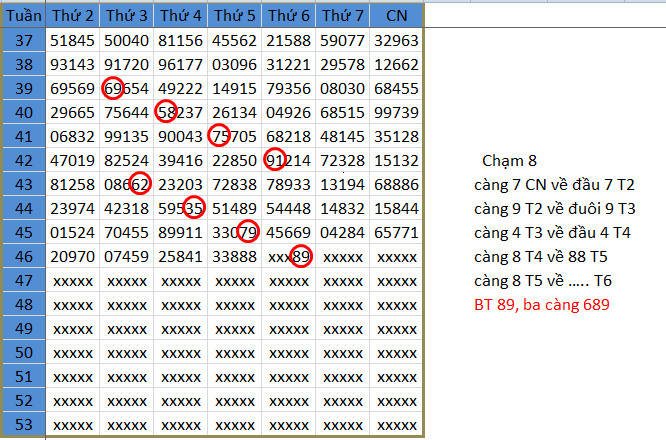This screenshot has height=440, width=666.
Task: Click the xxx89 cell in week 46
Action: pos(288,257)
